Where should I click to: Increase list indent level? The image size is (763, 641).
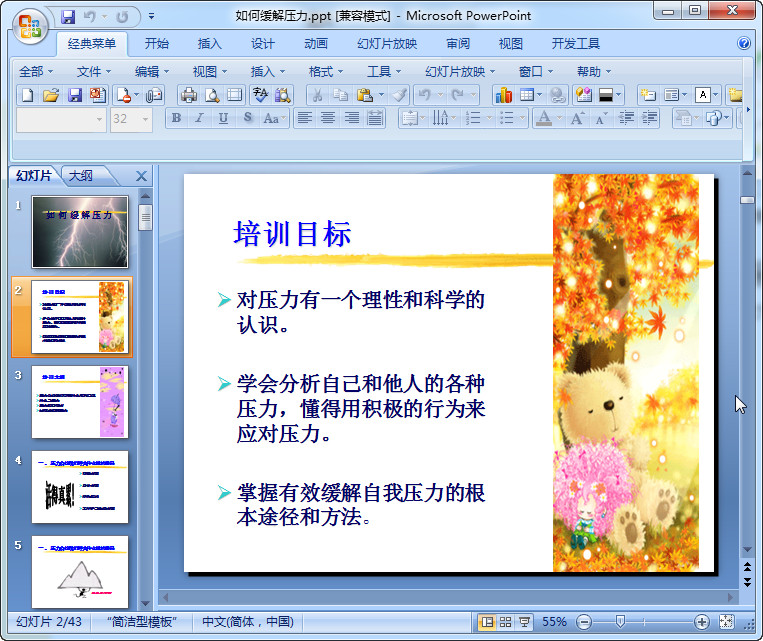(x=649, y=118)
